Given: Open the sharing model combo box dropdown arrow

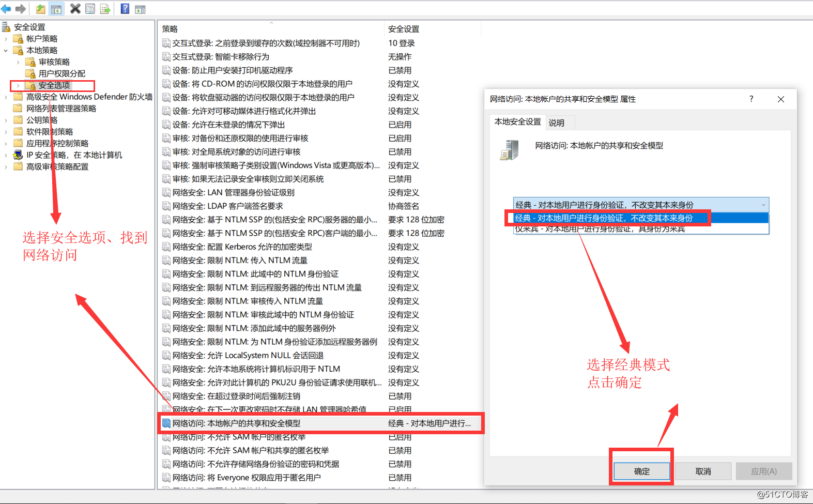Looking at the screenshot, I should [763, 205].
